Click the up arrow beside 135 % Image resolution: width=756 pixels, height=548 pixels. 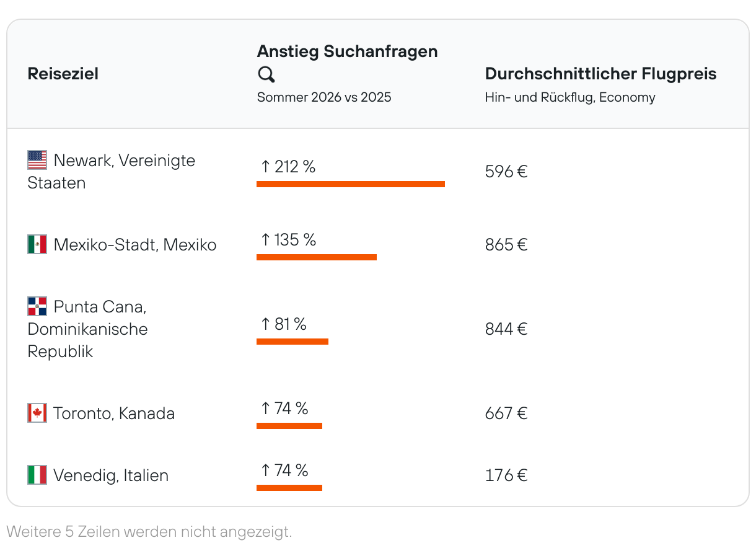(266, 239)
